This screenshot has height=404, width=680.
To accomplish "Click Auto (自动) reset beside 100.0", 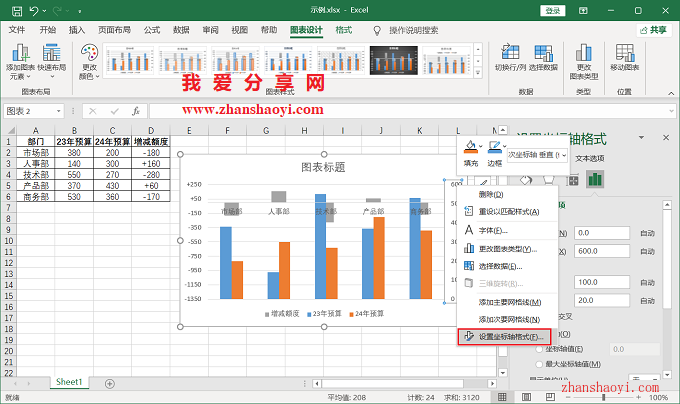I will 647,283.
